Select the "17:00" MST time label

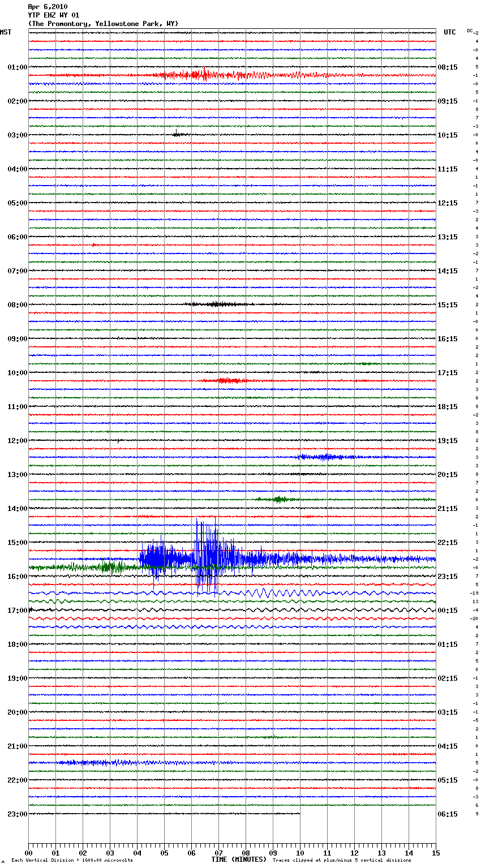click(x=17, y=611)
